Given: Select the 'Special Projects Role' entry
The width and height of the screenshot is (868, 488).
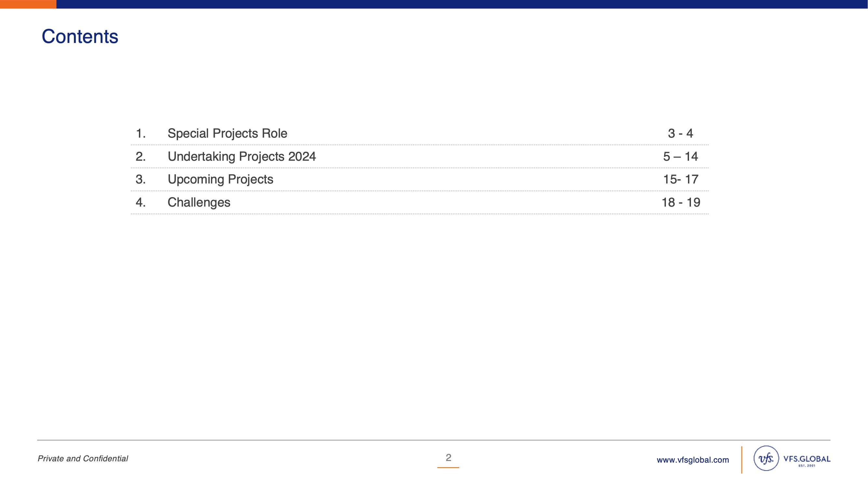Looking at the screenshot, I should point(227,133).
